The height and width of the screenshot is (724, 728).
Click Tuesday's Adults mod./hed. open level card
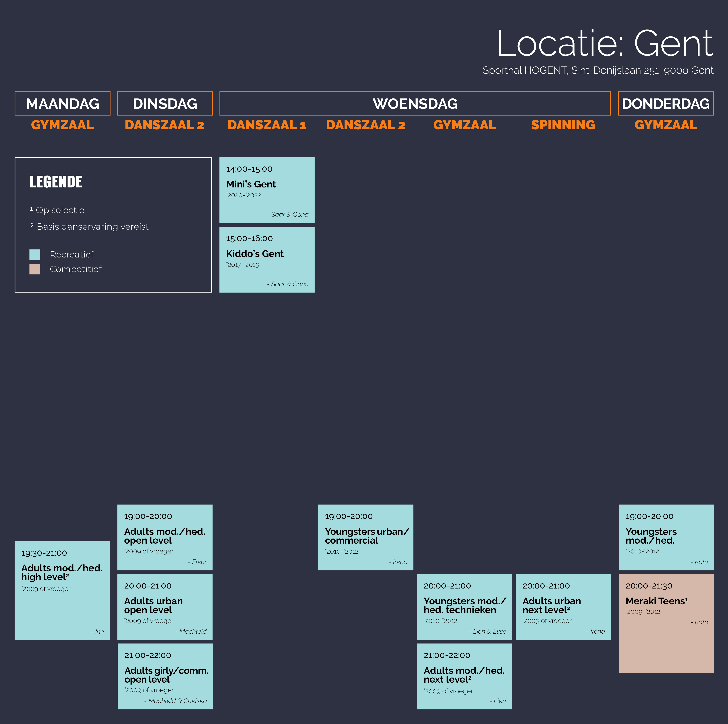click(x=165, y=537)
